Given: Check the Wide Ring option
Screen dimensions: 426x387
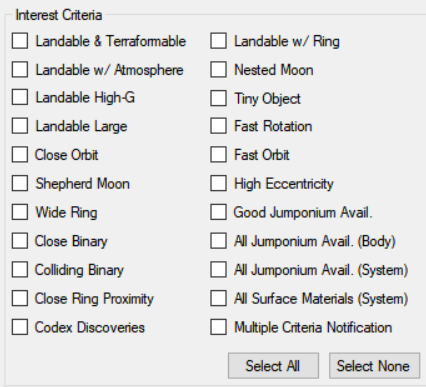Looking at the screenshot, I should (20, 212).
